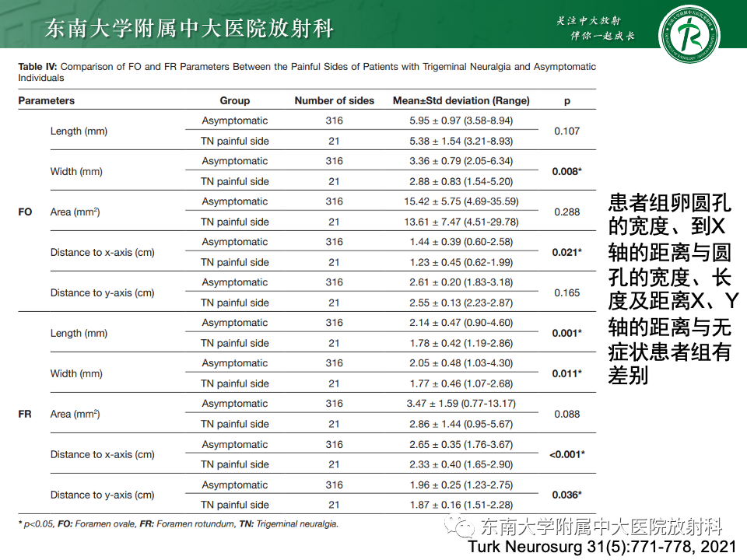Click the value 1.23 ± 0.45 (0.62-1.99)
The width and height of the screenshot is (747, 560).
tap(461, 262)
